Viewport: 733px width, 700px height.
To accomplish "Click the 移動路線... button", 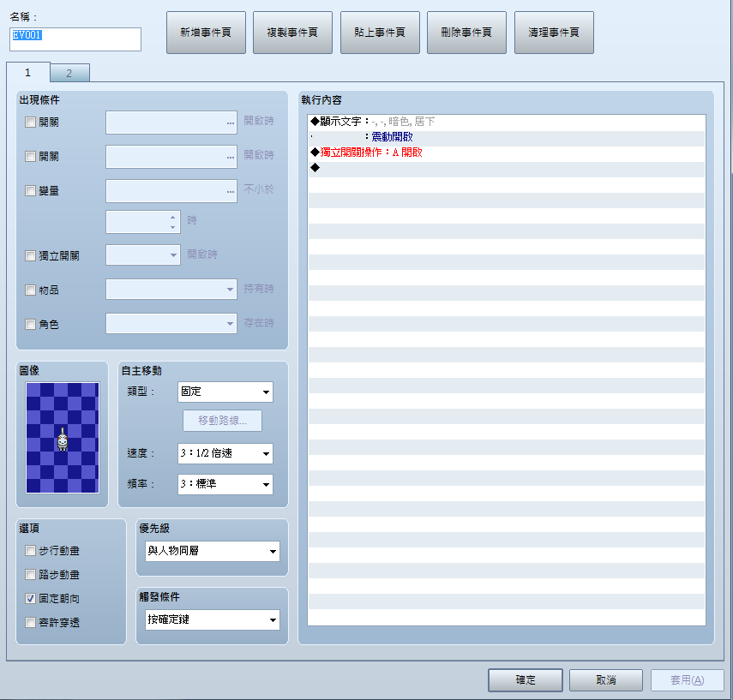I will coord(222,421).
